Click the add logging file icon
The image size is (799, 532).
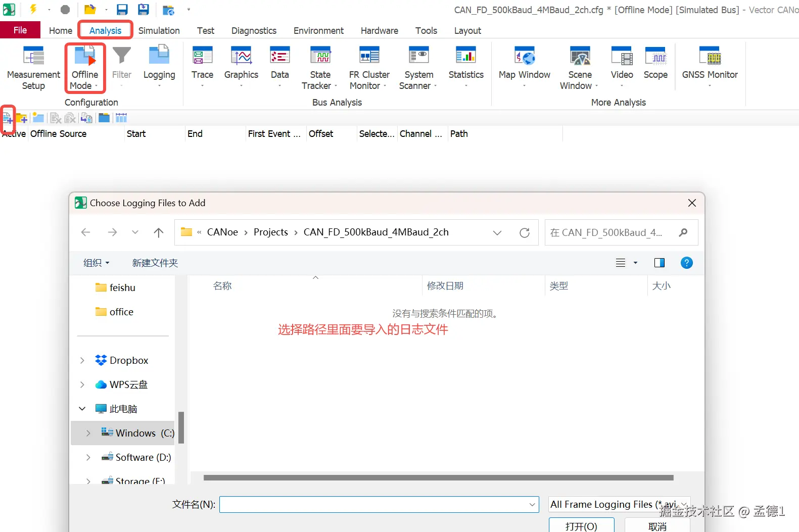8,119
